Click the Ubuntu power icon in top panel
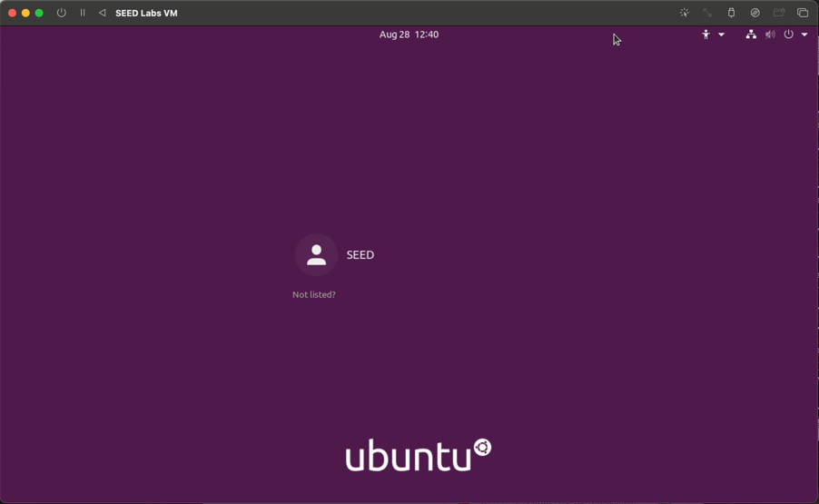 pyautogui.click(x=789, y=35)
